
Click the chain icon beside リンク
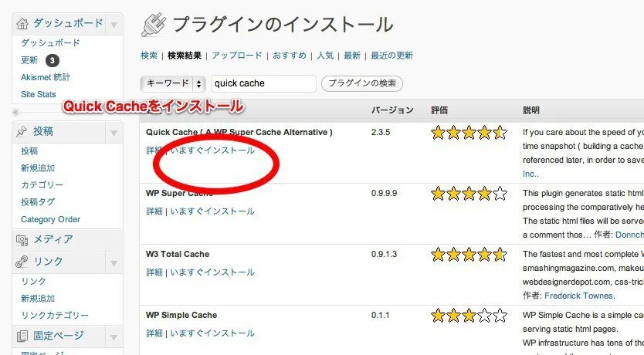pyautogui.click(x=22, y=262)
